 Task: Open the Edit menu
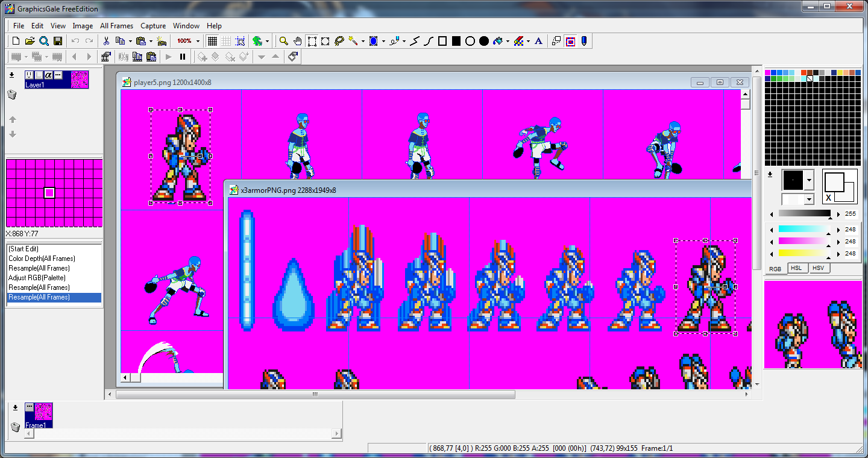click(37, 26)
